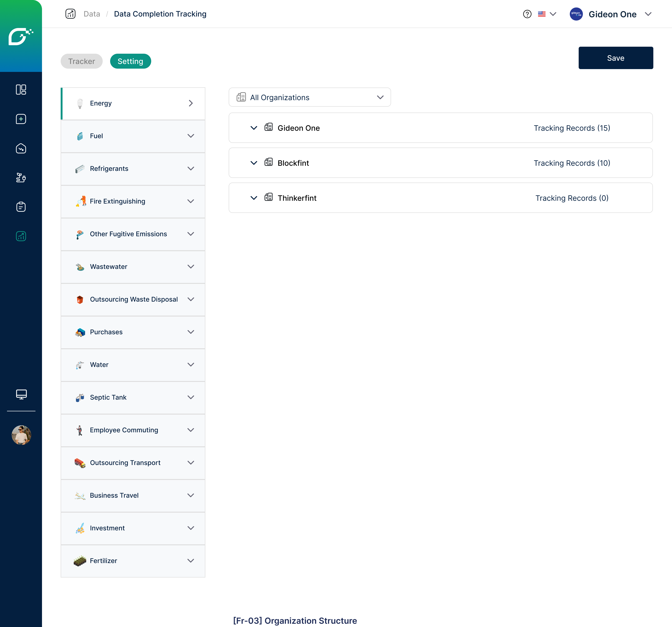Open the All Organizations dropdown
This screenshot has width=672, height=627.
(x=310, y=97)
